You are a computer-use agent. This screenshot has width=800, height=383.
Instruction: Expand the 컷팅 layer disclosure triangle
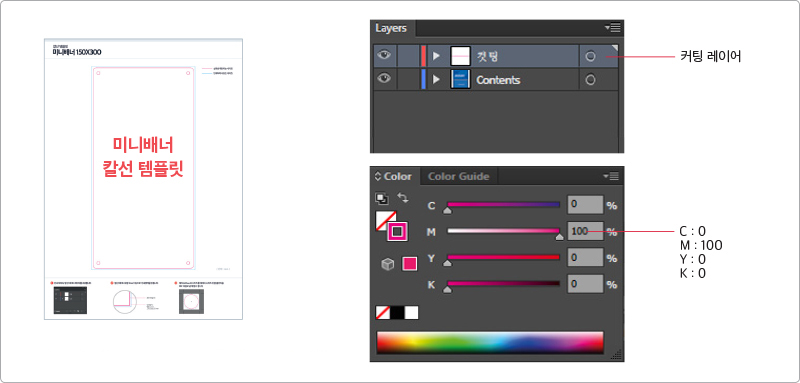[x=436, y=56]
